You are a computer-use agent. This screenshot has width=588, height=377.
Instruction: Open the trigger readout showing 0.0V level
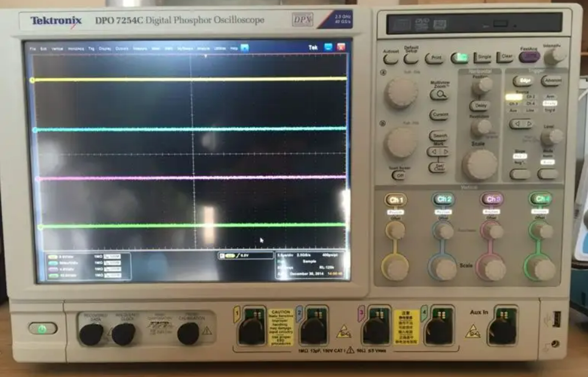click(245, 256)
